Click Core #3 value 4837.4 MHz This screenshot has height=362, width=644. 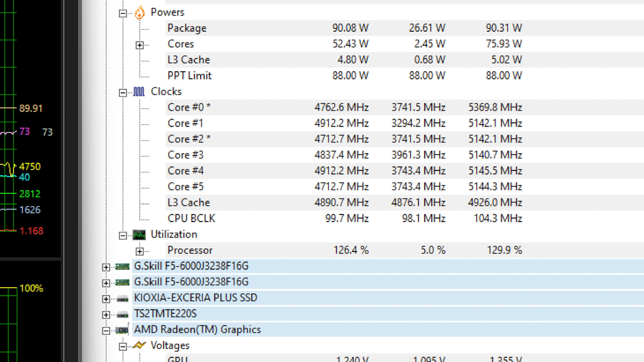[342, 155]
